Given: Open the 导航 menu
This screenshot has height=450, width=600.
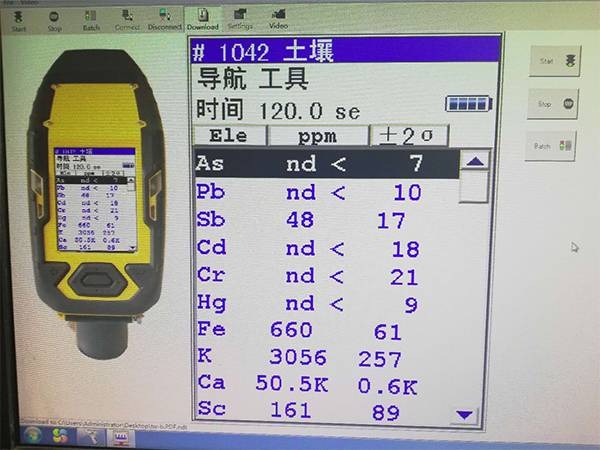Looking at the screenshot, I should (x=222, y=78).
